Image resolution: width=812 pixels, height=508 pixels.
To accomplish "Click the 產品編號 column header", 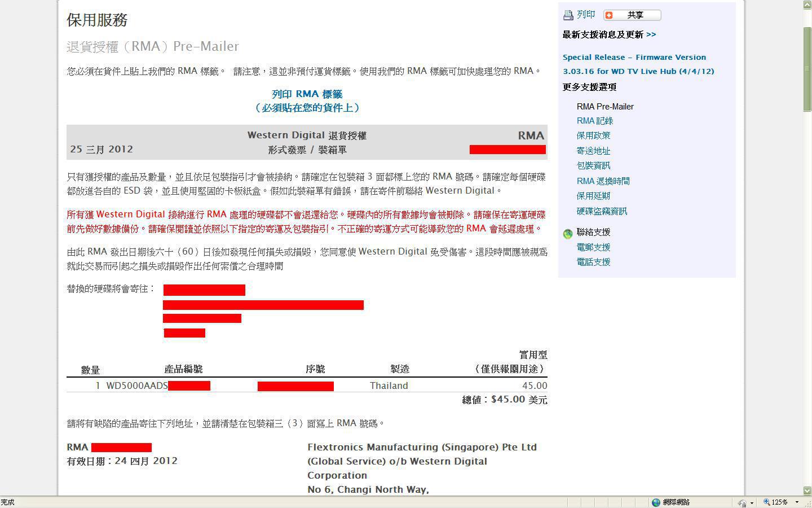I will pyautogui.click(x=183, y=369).
